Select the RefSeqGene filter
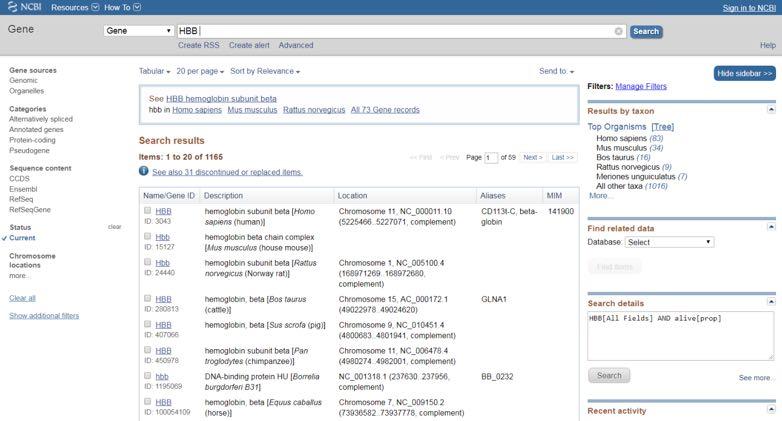The height and width of the screenshot is (421, 782). (x=29, y=210)
